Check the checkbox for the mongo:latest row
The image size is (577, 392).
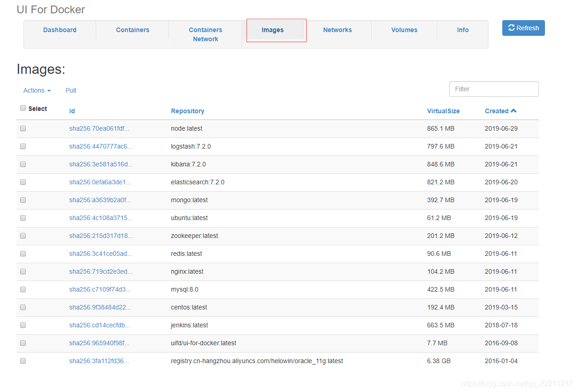pos(22,200)
